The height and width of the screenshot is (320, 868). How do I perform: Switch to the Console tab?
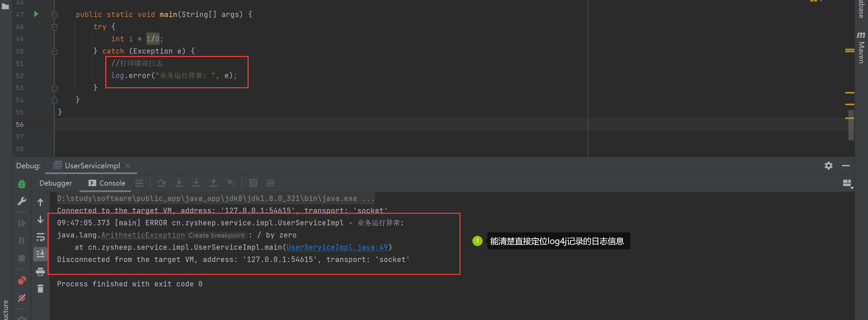tap(107, 183)
